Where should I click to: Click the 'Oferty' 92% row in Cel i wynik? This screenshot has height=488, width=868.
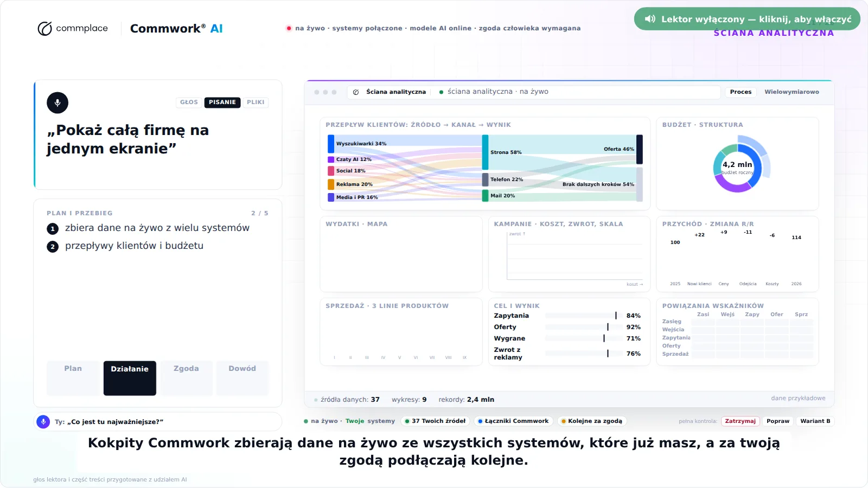pos(567,327)
